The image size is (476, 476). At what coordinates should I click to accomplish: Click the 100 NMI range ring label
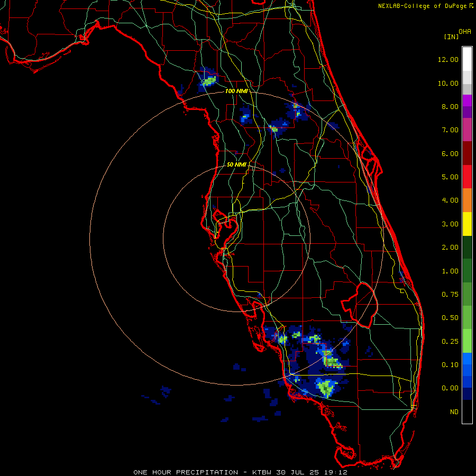(236, 91)
